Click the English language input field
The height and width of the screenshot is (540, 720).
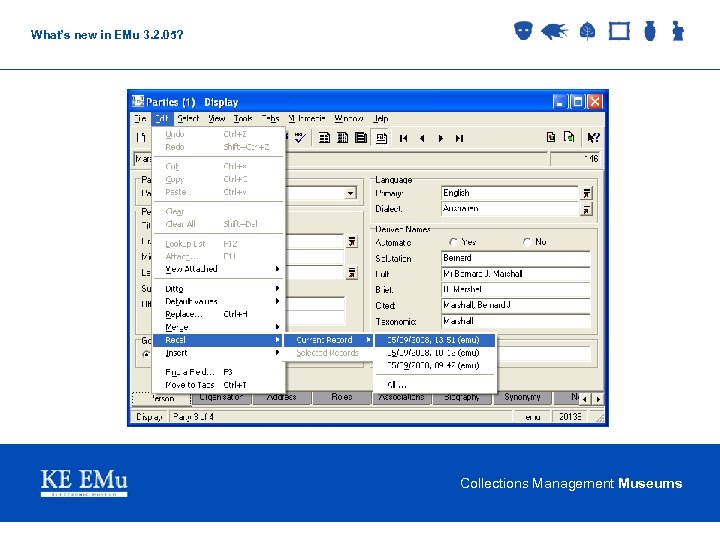point(510,193)
